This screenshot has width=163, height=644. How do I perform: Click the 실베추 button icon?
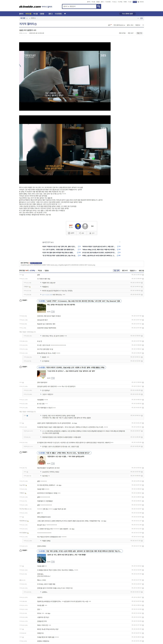[x=69, y=233]
